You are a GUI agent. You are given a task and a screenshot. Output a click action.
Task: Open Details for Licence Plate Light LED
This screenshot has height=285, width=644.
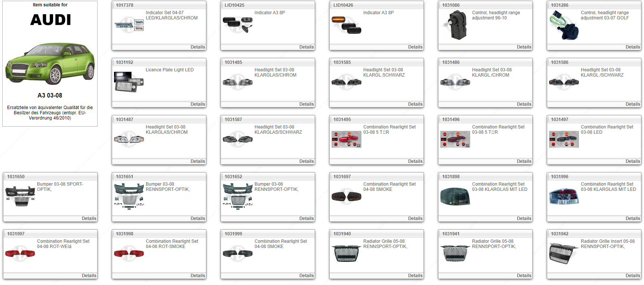click(198, 104)
